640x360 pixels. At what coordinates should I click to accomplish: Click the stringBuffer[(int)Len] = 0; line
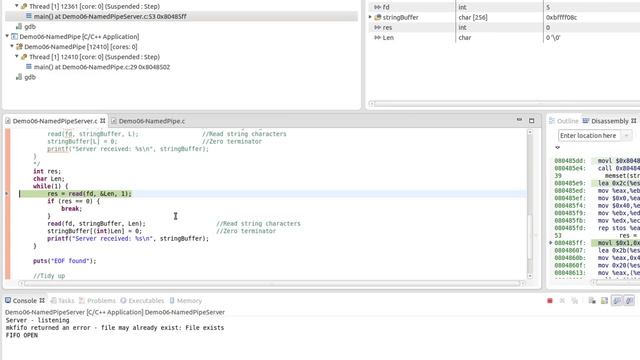click(x=94, y=231)
